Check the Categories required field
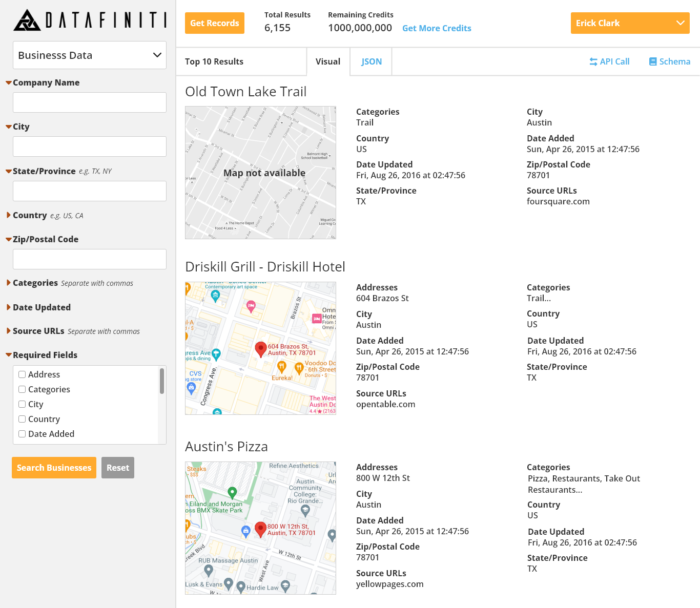700x608 pixels. 22,389
